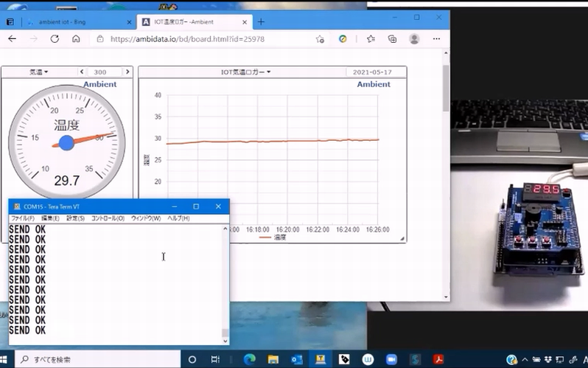This screenshot has width=588, height=368.
Task: Click the gauge's left arrow stepper
Action: pos(81,72)
